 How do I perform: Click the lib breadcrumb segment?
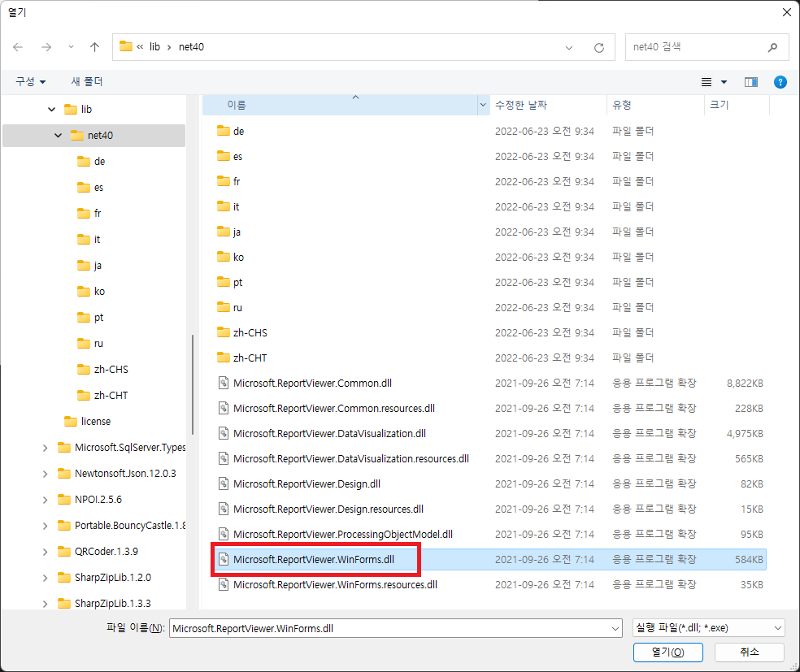[154, 47]
